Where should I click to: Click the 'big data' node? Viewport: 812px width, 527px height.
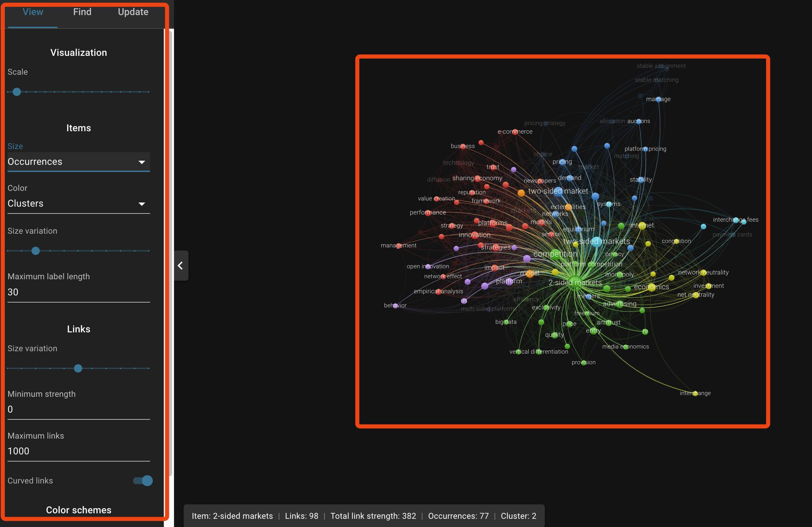[x=506, y=322]
